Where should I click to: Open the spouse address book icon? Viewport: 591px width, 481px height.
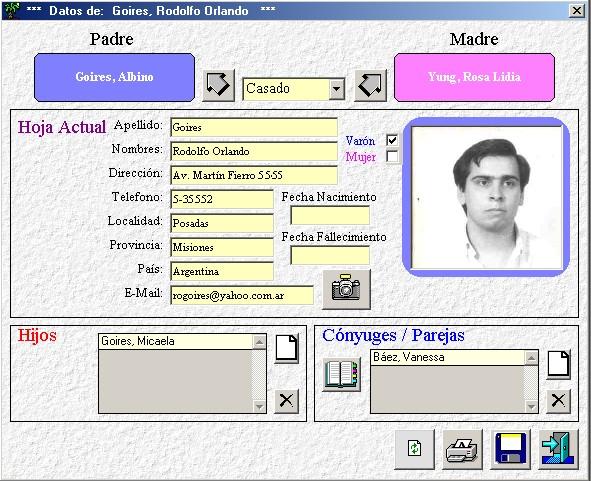tap(341, 374)
